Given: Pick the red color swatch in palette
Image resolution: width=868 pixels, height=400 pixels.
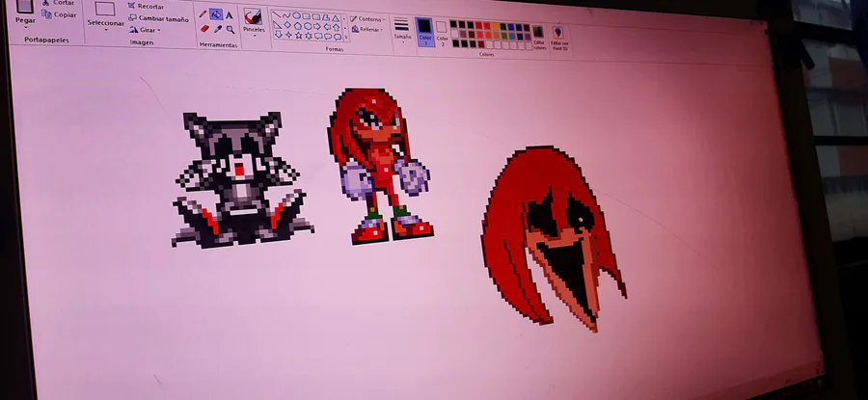Looking at the screenshot, I should tap(478, 25).
